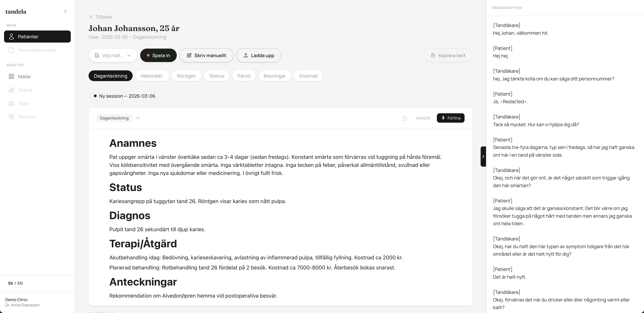Start recording with Spela in button

[x=158, y=55]
